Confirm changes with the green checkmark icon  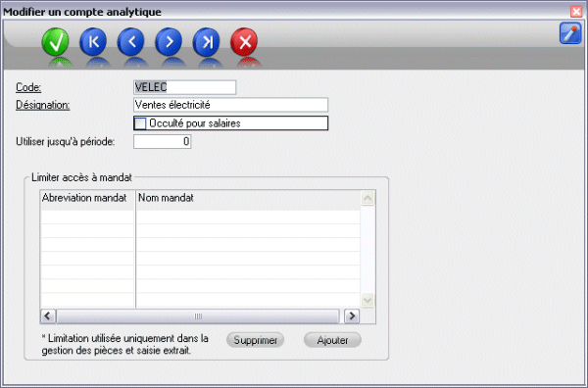[56, 42]
